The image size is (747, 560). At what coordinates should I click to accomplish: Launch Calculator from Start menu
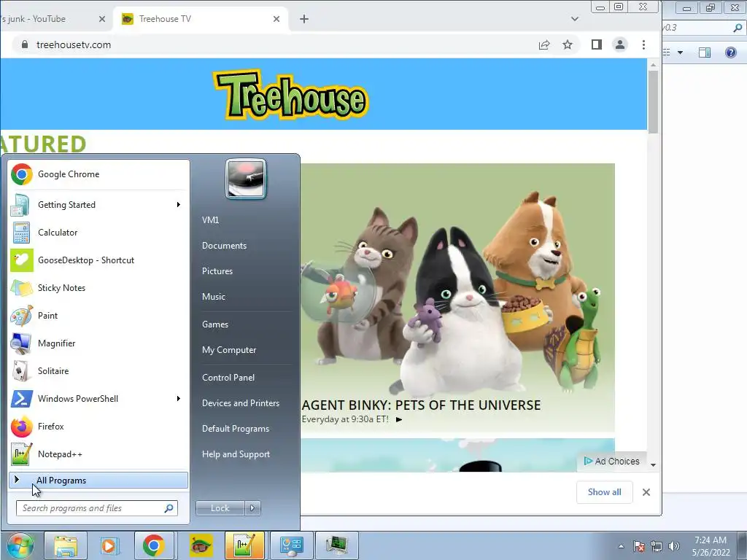click(98, 233)
